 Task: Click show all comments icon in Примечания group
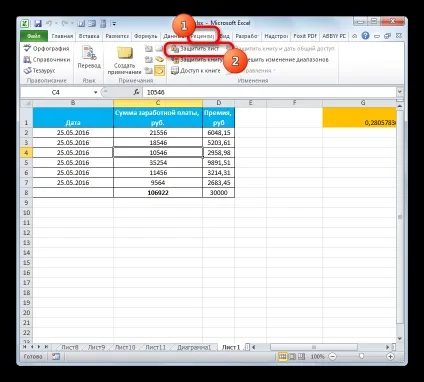coord(160,60)
